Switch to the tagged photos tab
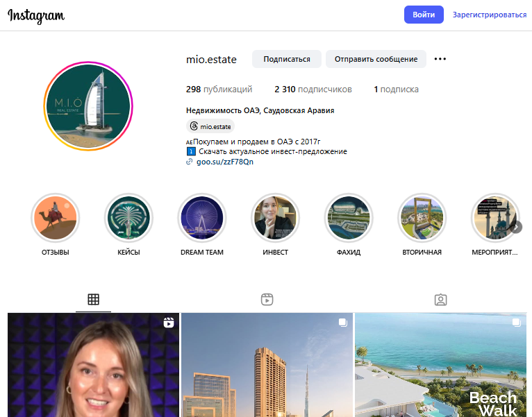532x417 pixels. [440, 299]
